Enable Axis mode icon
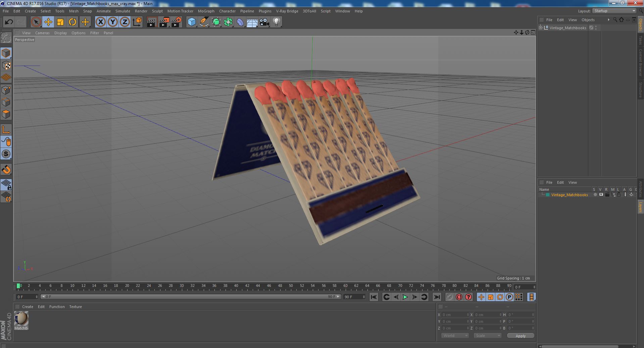644x348 pixels. [x=6, y=130]
